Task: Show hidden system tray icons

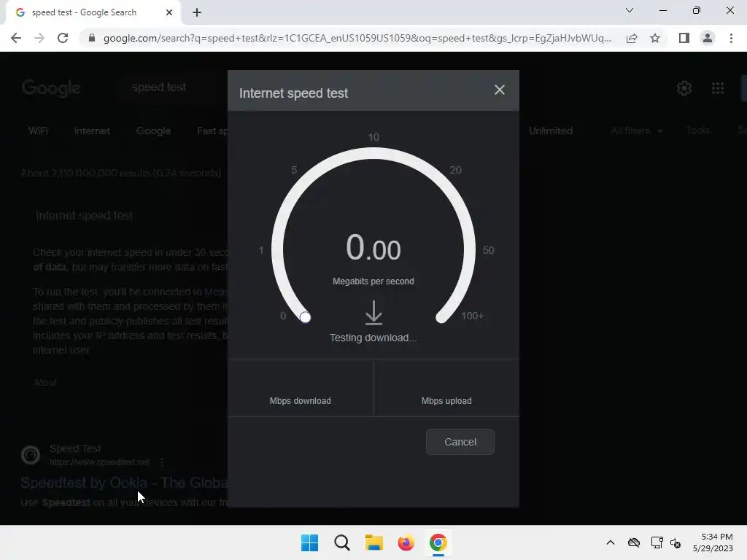Action: click(611, 542)
